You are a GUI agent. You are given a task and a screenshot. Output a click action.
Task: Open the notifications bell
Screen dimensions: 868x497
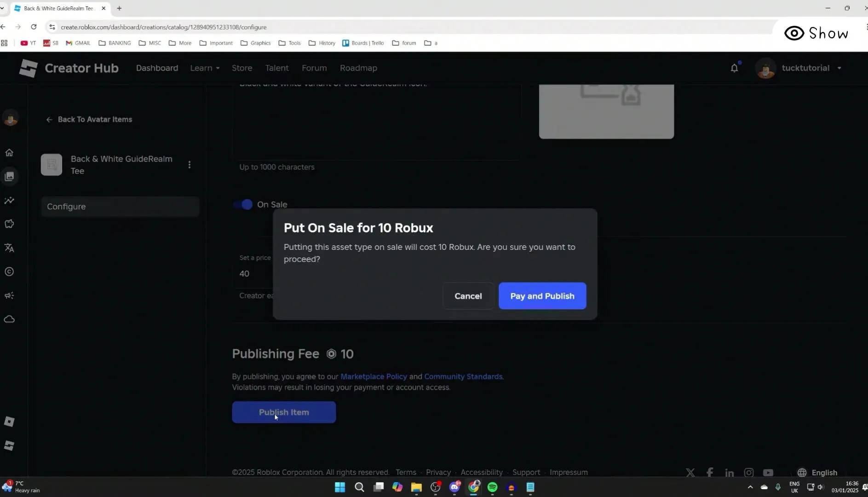(734, 68)
